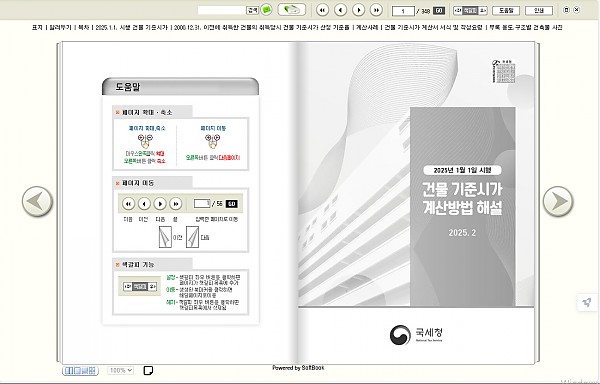This screenshot has height=384, width=600.
Task: Switch to the thumbnail grid view icon
Action: [x=92, y=370]
